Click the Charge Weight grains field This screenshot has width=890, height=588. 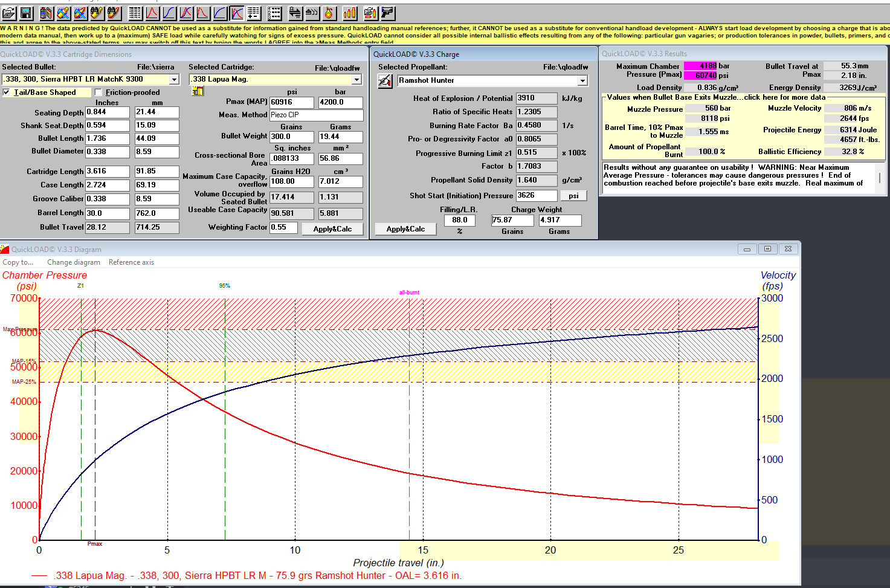512,221
